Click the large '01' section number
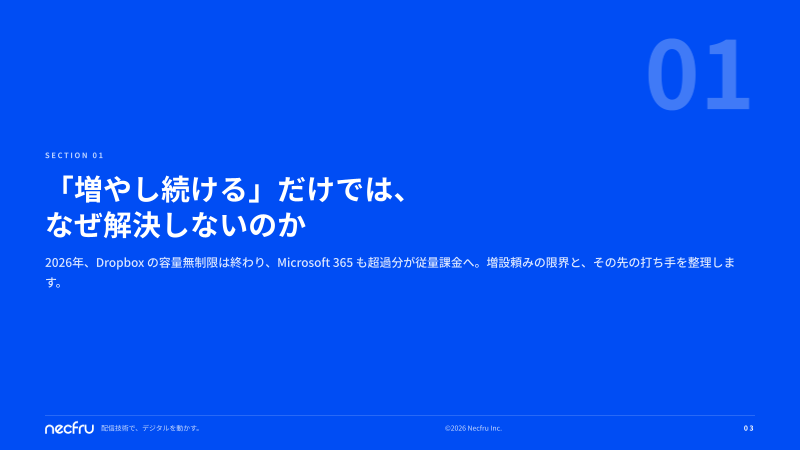800x450 pixels. (699, 74)
